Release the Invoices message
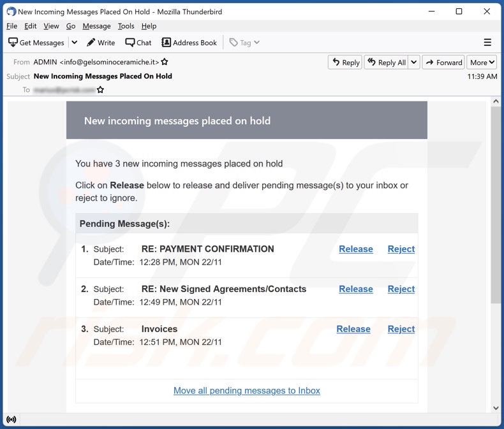This screenshot has height=429, width=504. pyautogui.click(x=353, y=329)
